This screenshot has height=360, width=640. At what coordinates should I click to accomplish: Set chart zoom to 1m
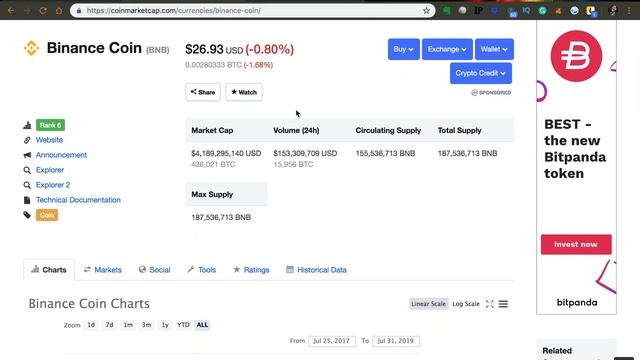(128, 325)
